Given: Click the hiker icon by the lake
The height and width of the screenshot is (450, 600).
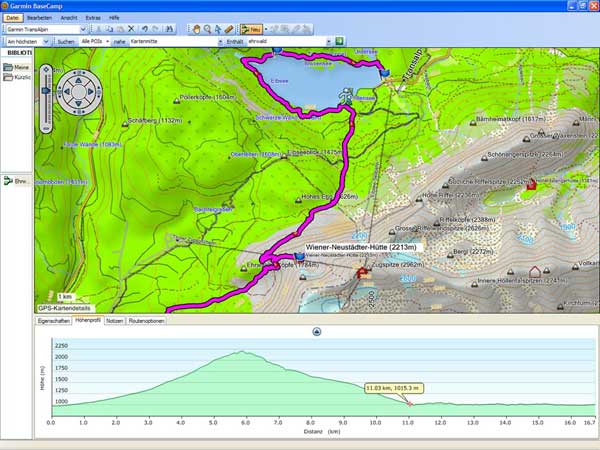Looking at the screenshot, I should 346,96.
